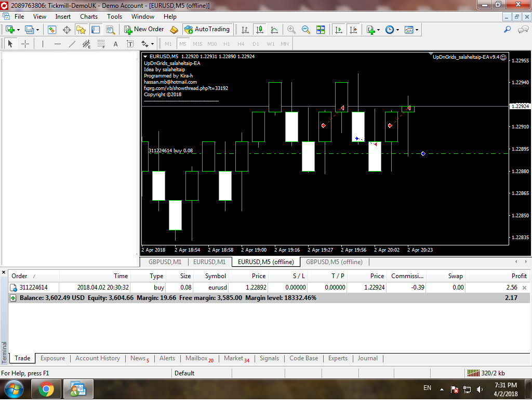Switch to the GBPUSD,M1 chart tab

coord(165,262)
